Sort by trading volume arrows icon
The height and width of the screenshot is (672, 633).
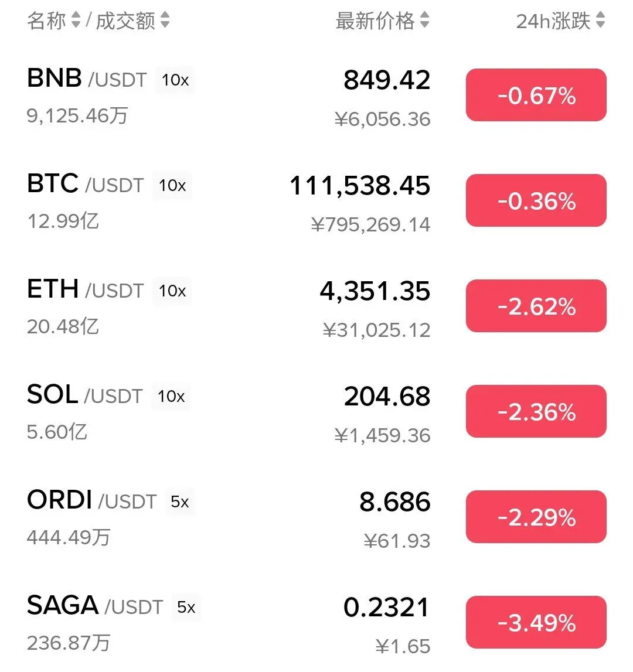(x=165, y=20)
